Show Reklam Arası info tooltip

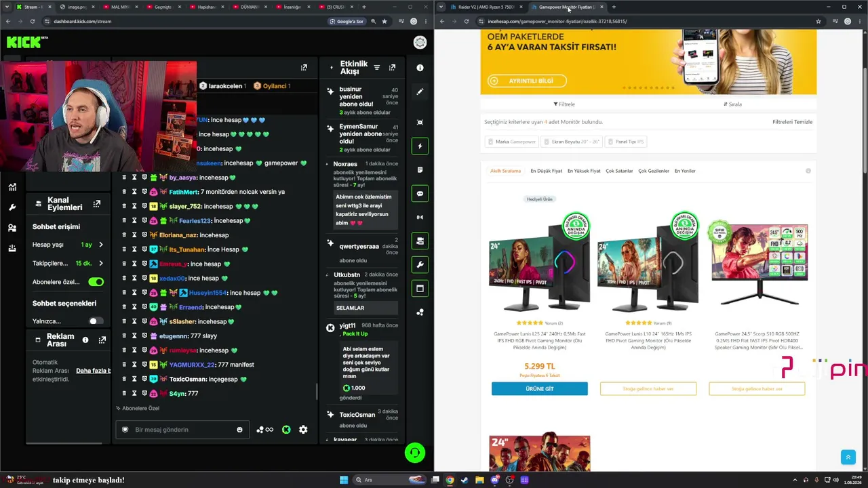85,340
